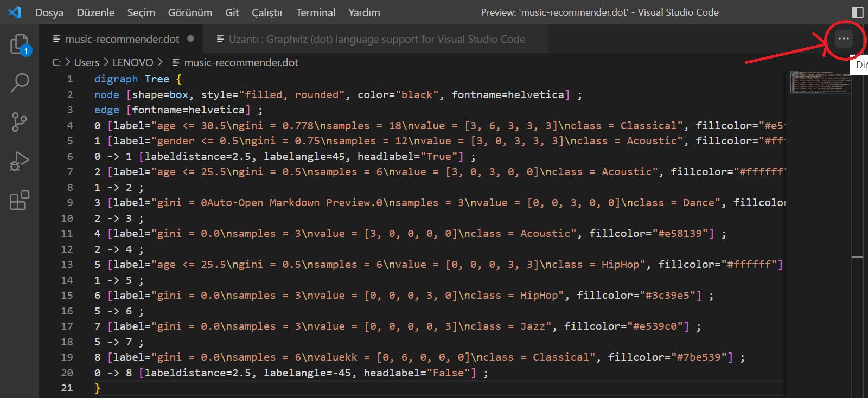Switch to the music-recommender.dot tab
The image size is (868, 398).
click(x=121, y=38)
